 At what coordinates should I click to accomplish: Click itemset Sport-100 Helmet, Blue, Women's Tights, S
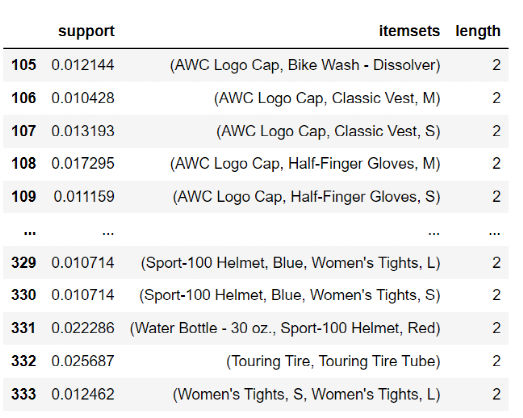pos(290,296)
